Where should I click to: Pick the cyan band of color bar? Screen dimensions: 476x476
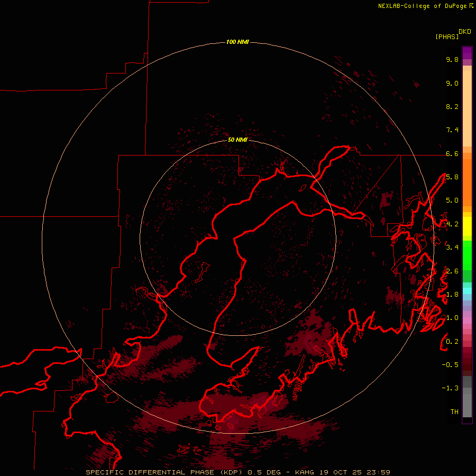pos(467,291)
